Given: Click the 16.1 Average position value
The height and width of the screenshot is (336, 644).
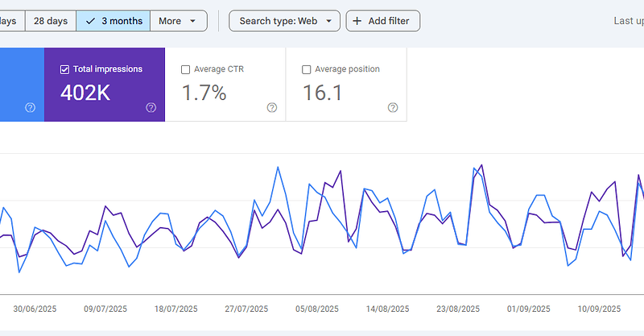Looking at the screenshot, I should click(323, 93).
